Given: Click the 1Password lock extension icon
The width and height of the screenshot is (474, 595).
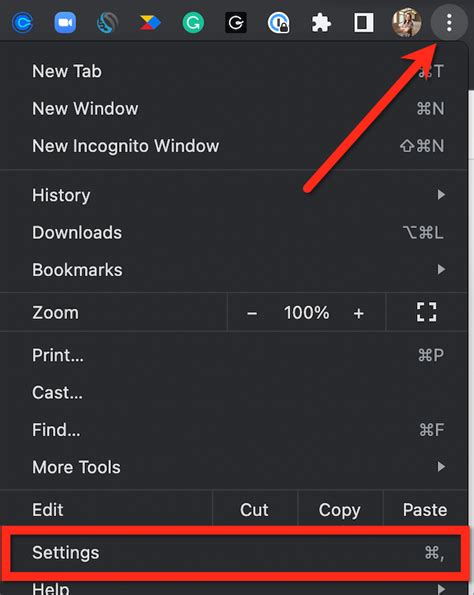Looking at the screenshot, I should tap(279, 22).
